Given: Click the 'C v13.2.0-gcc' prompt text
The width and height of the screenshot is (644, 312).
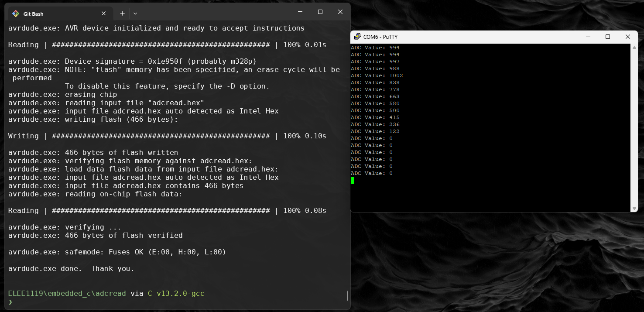Looking at the screenshot, I should tap(176, 293).
